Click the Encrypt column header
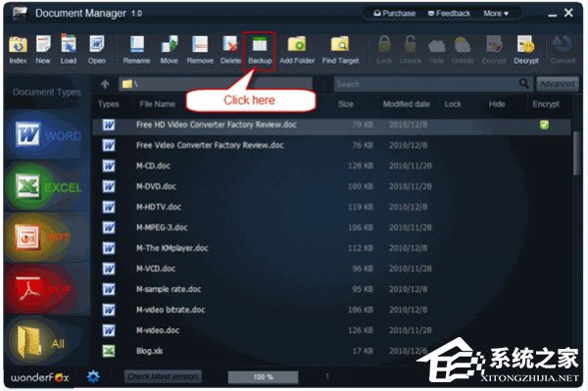Screen dimensions: 588x391 click(x=546, y=104)
